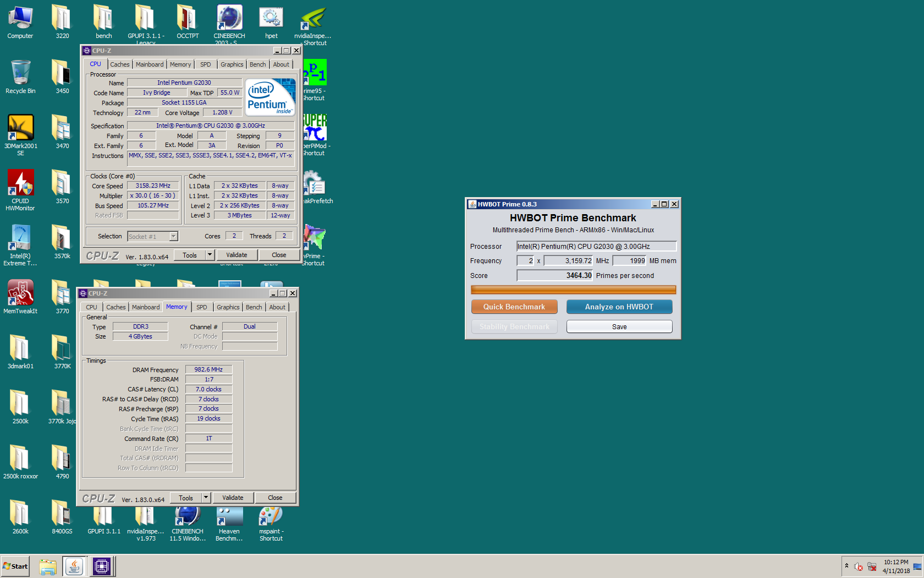The width and height of the screenshot is (924, 578).
Task: Show hidden tray icons arrow
Action: click(x=846, y=566)
